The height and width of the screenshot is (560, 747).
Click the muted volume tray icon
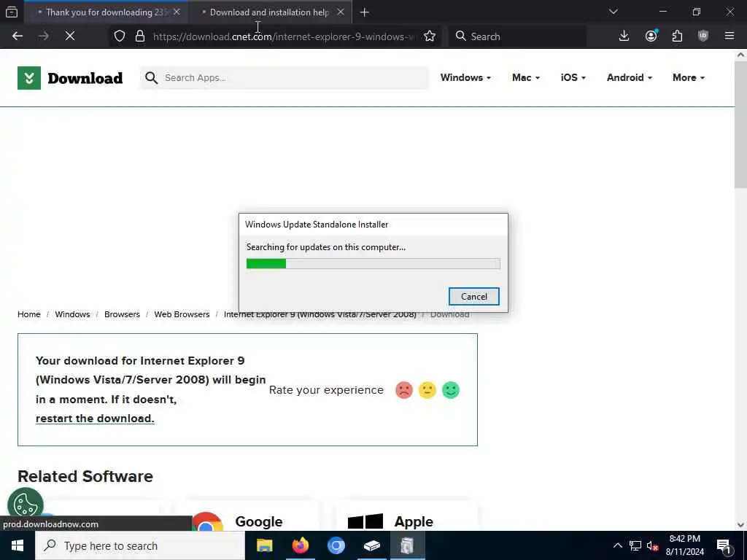tap(652, 545)
